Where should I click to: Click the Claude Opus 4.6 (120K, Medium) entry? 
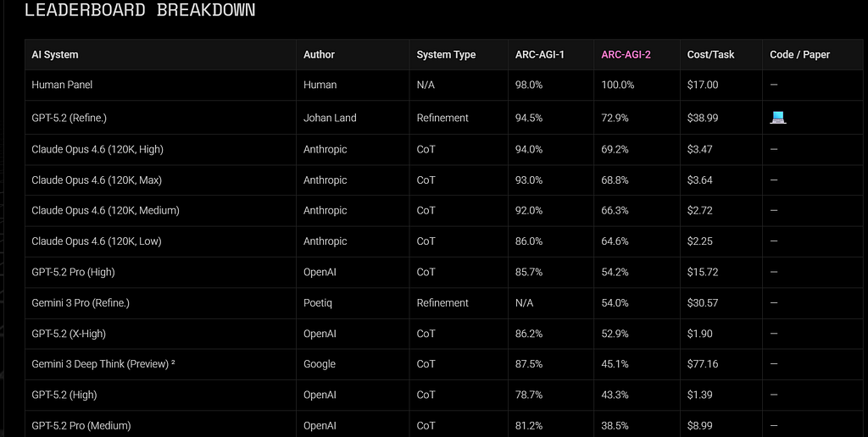tap(105, 211)
